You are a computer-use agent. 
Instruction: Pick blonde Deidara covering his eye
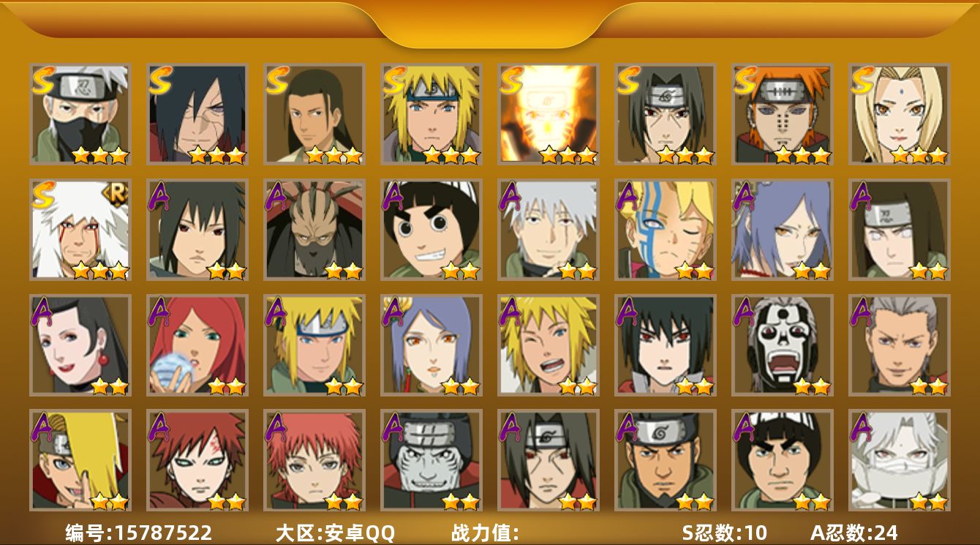80,460
